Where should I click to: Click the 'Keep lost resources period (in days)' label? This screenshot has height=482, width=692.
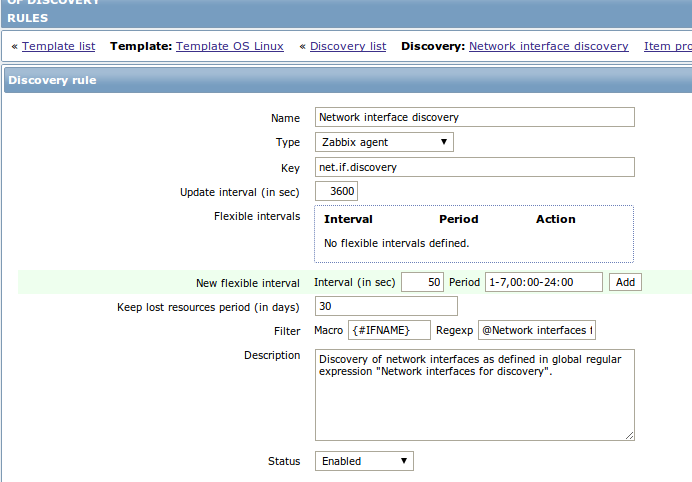tap(208, 307)
